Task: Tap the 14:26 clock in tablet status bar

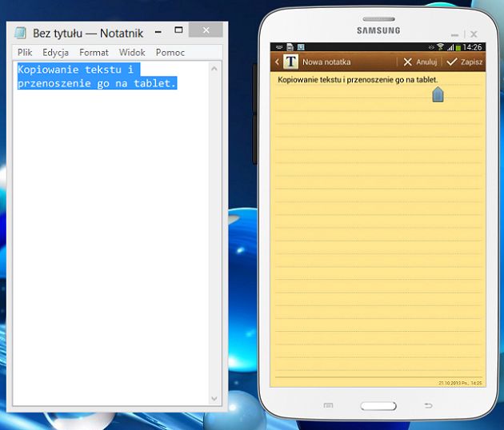Action: pyautogui.click(x=472, y=47)
